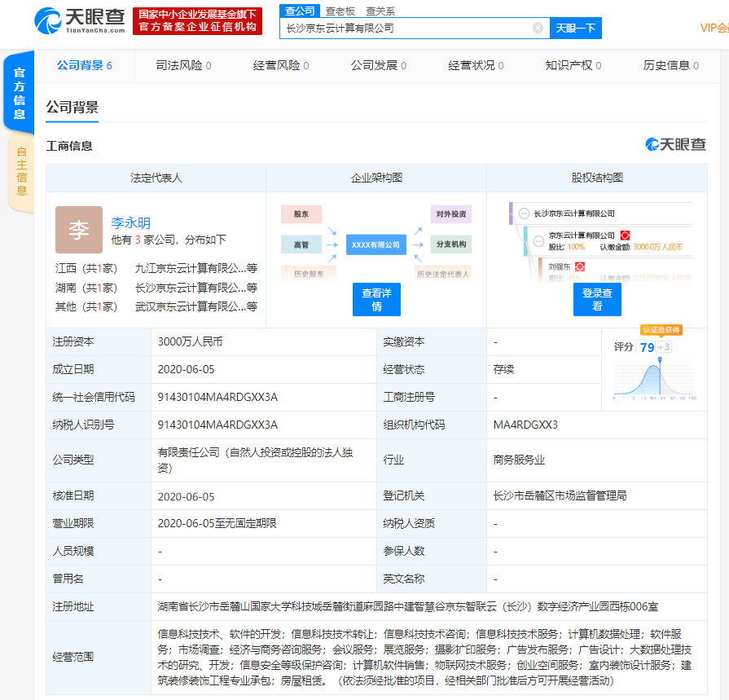Switch search mode to 查关系
Image resolution: width=729 pixels, height=700 pixels.
point(380,11)
